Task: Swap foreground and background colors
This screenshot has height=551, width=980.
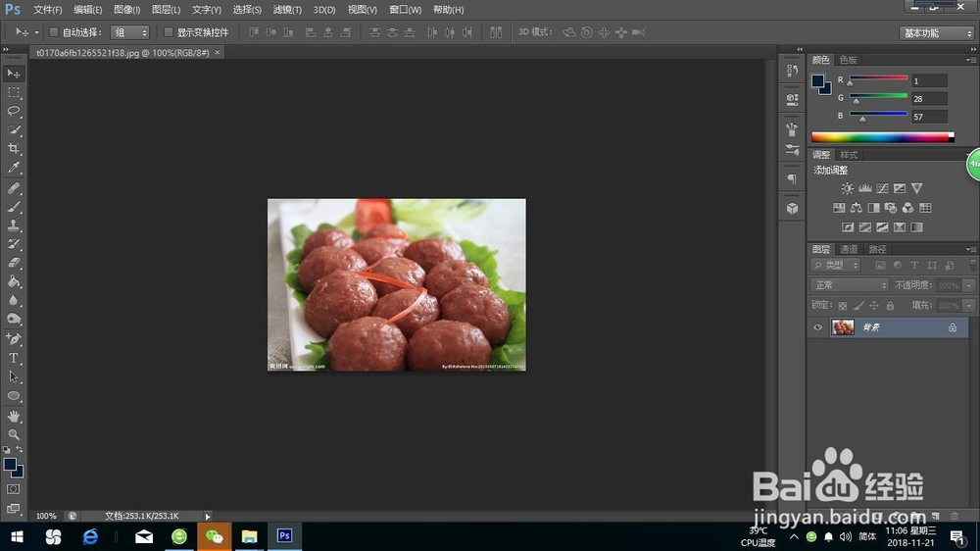Action: click(20, 450)
